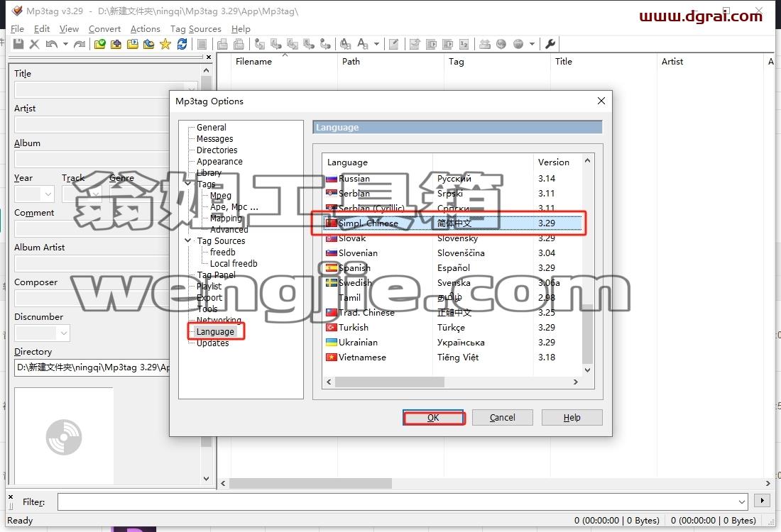Click the OK button in Options
Image resolution: width=781 pixels, height=532 pixels.
433,418
